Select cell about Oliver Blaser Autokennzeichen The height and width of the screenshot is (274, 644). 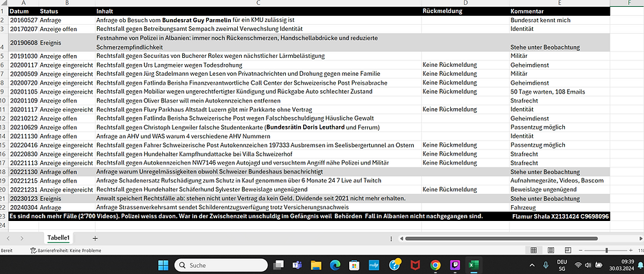coord(258,101)
